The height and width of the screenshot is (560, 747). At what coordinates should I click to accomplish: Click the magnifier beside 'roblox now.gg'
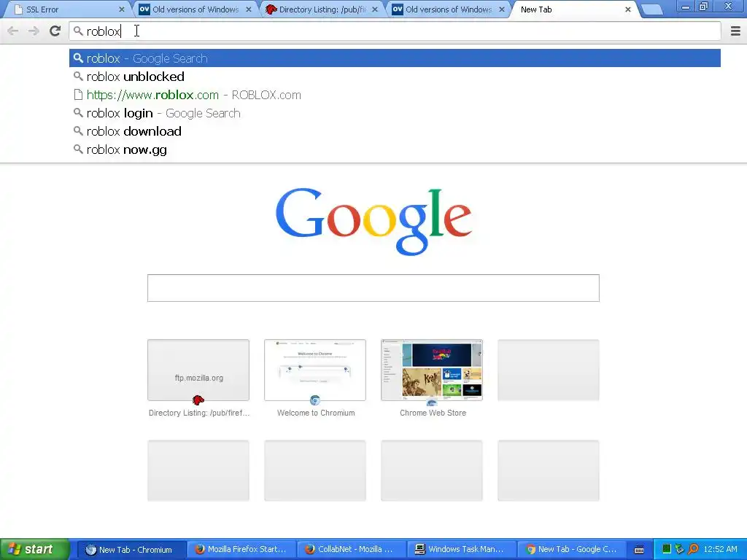coord(78,149)
